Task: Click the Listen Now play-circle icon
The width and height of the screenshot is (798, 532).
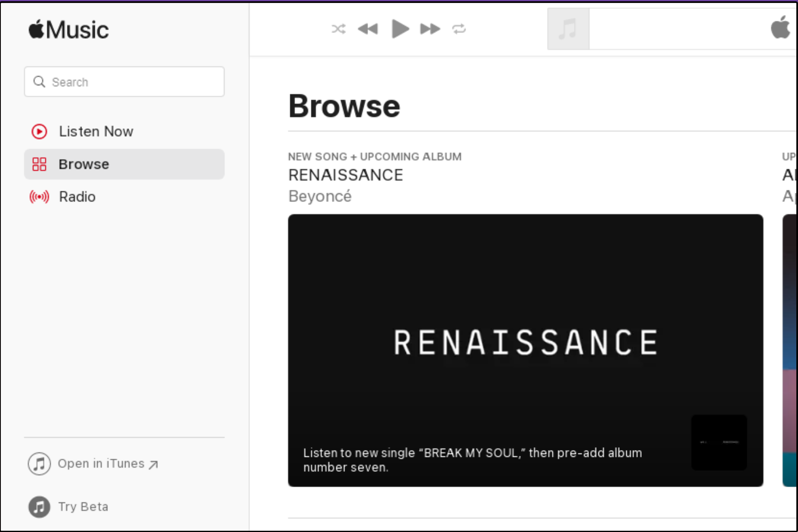Action: [39, 132]
